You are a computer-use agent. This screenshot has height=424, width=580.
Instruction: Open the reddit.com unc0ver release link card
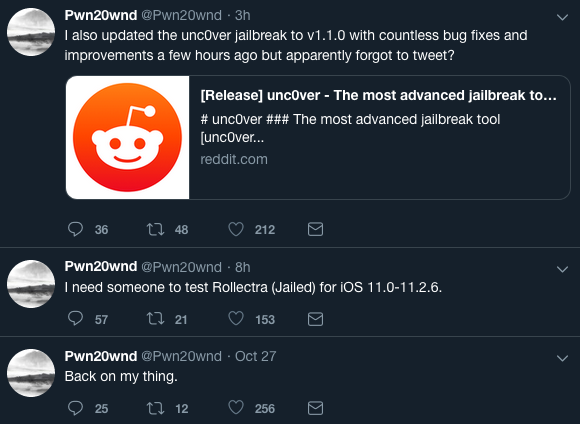click(x=318, y=138)
